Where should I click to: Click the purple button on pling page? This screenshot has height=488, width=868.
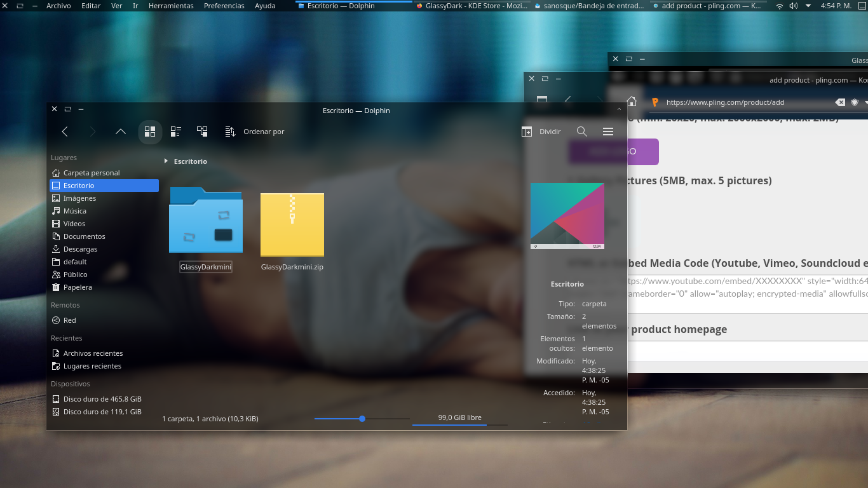(x=614, y=152)
